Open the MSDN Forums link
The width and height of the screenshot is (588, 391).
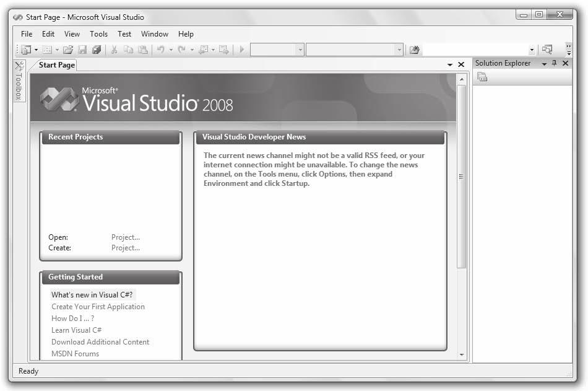75,354
